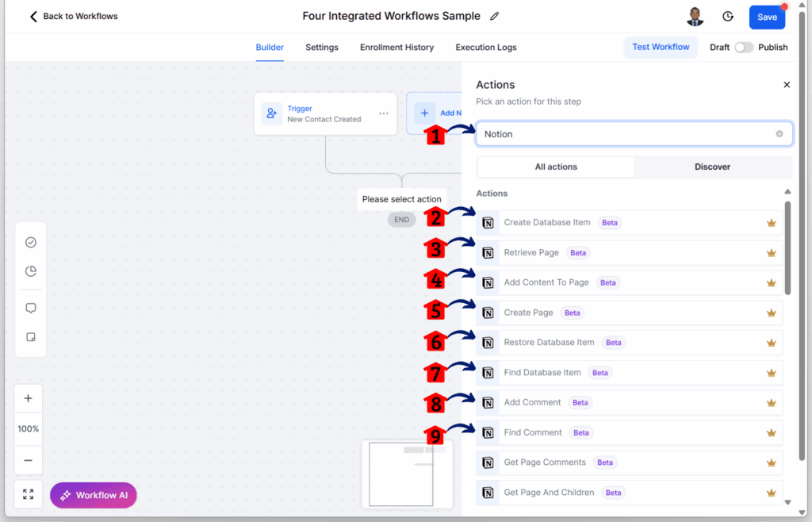This screenshot has height=522, width=812.
Task: Open the Enrollment History tab
Action: point(396,47)
